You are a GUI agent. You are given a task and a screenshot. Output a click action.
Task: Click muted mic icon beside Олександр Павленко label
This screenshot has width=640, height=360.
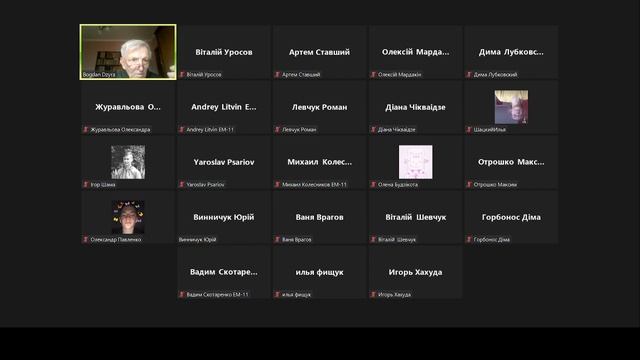[86, 240]
